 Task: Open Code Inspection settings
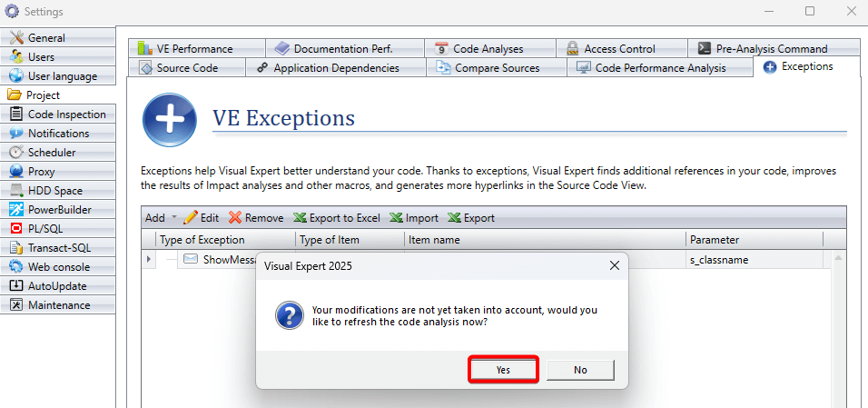click(57, 114)
